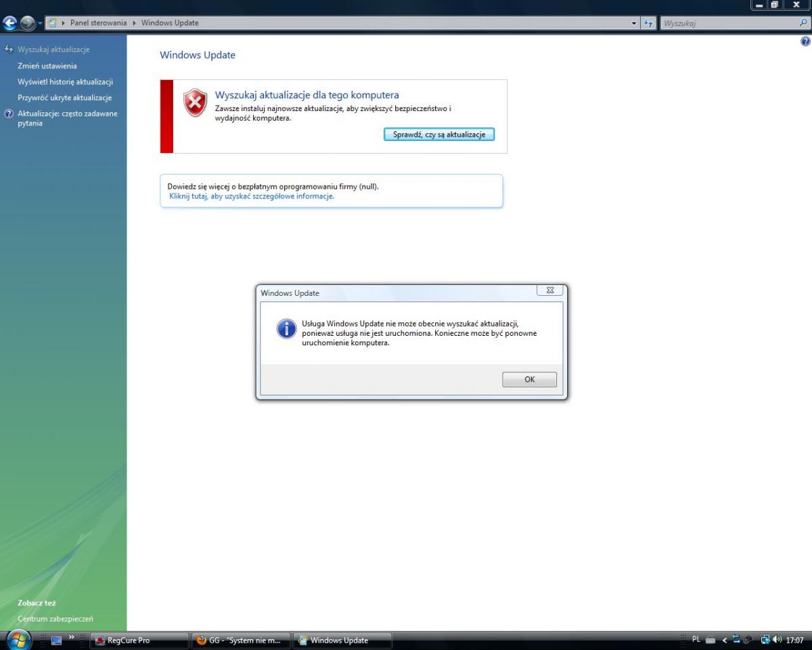Click 'Windows Update' breadcrumb in address bar
812x650 pixels.
pos(170,23)
